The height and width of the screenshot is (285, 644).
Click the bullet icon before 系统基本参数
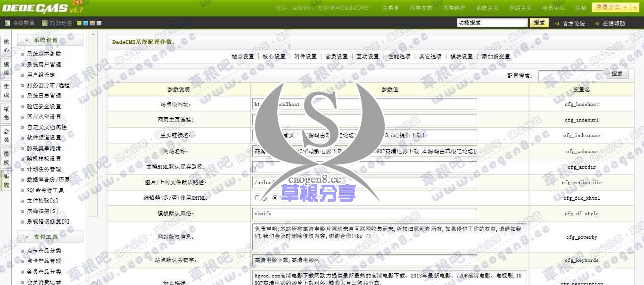[23, 53]
